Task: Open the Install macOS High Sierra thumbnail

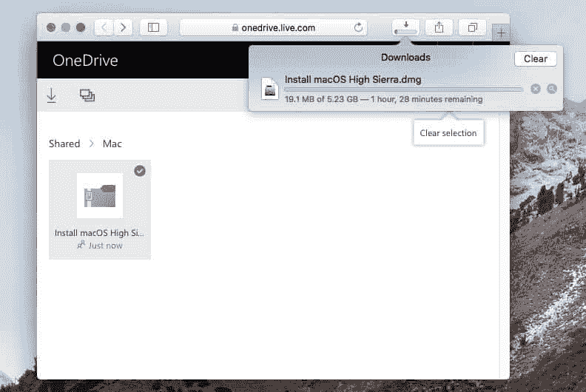Action: (x=100, y=195)
